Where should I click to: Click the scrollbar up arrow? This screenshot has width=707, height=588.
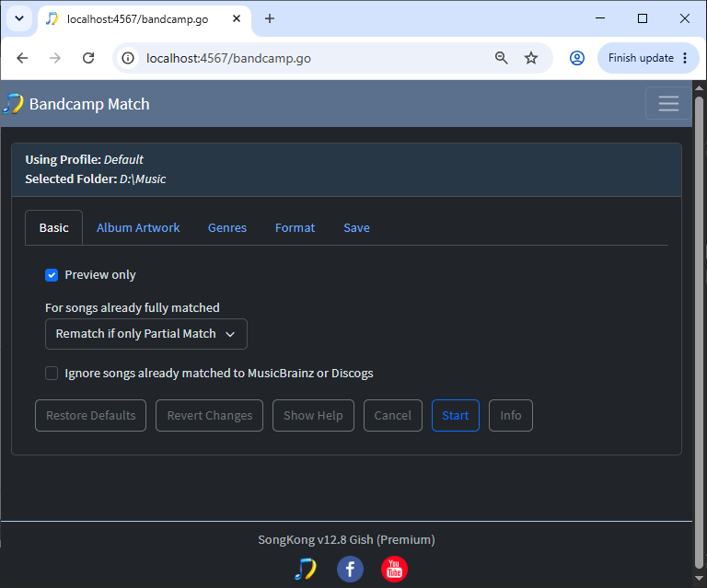click(699, 87)
